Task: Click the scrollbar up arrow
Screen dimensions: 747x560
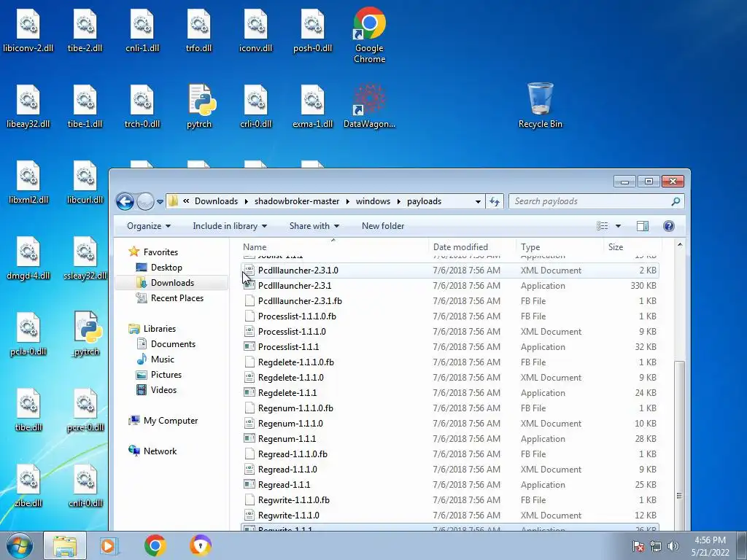Action: (x=680, y=245)
